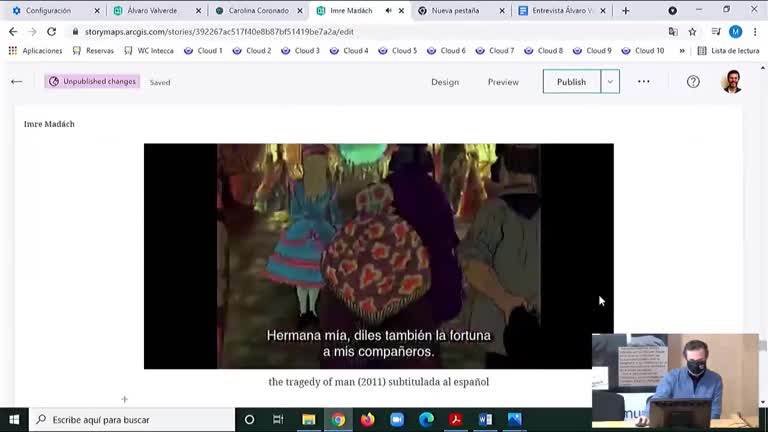Navigate back in the browser
This screenshot has height=432, width=768.
[x=13, y=32]
